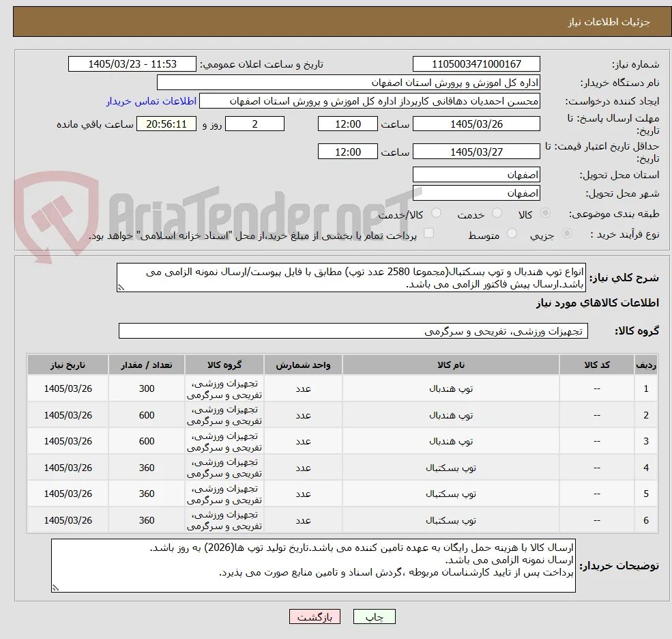The image size is (672, 639).
Task: Click the اطلاعات کالاهای مورد نیاز heading
Action: [x=597, y=303]
